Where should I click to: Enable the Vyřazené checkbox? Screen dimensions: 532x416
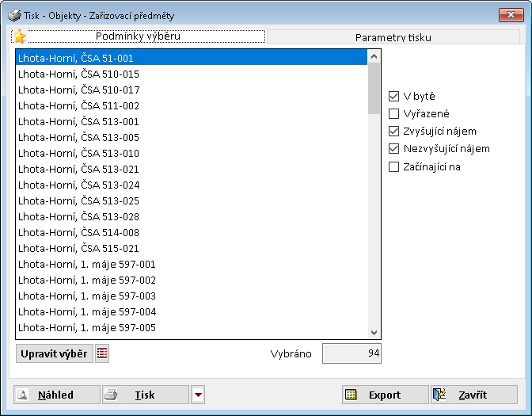(394, 114)
